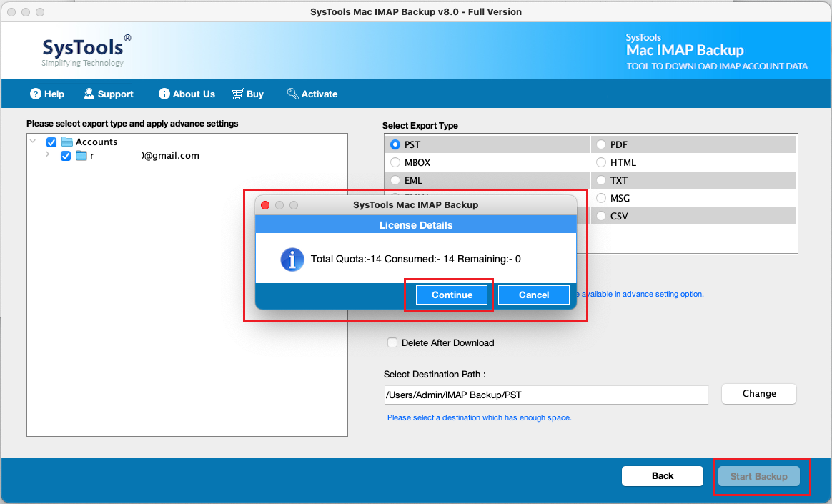Screen dimensions: 832x504
Task: Click the gmail.com account folder icon
Action: (81, 155)
